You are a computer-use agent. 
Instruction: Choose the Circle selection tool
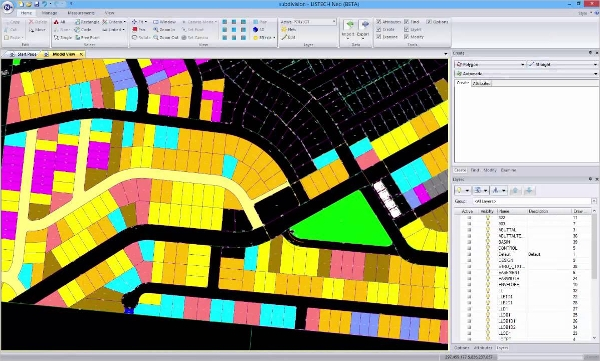(x=83, y=29)
